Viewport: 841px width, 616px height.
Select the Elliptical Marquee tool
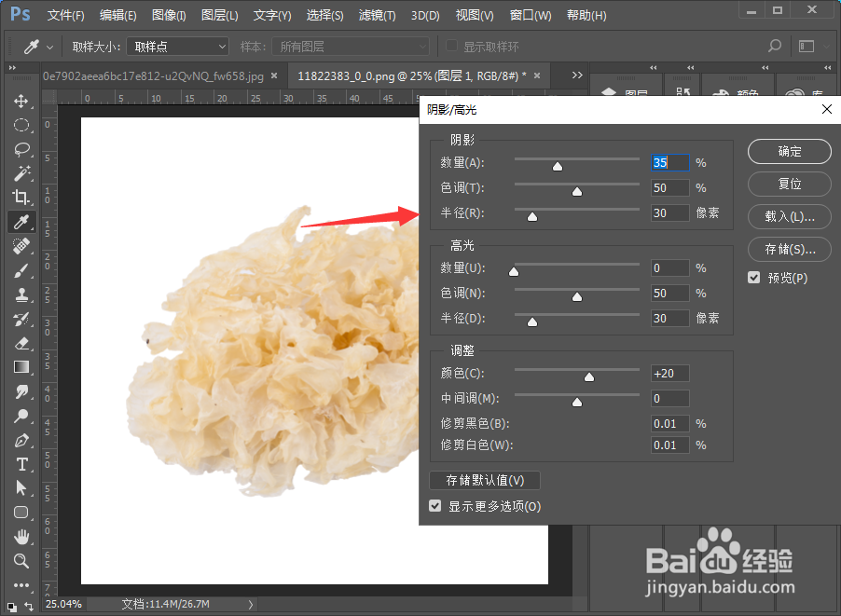pos(21,125)
